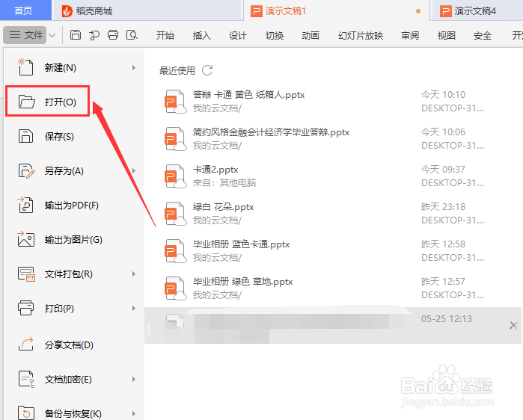
Task: Expand the 打印(P) submenu arrow
Action: pos(134,308)
